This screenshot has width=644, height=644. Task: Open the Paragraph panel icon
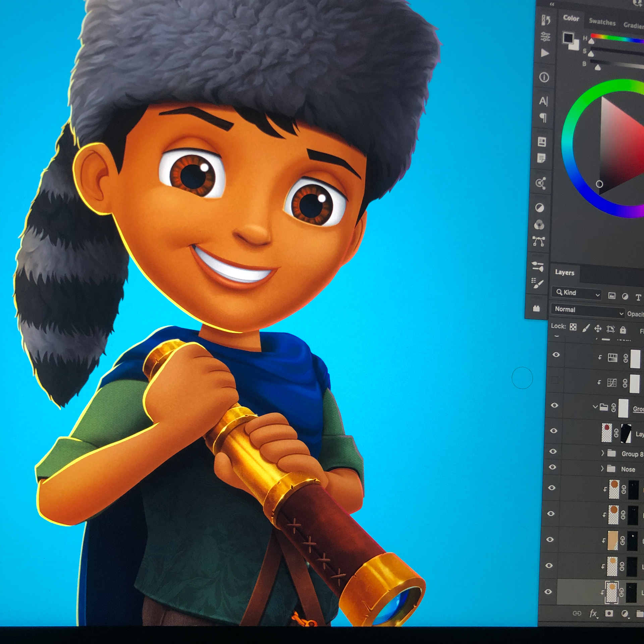point(543,117)
